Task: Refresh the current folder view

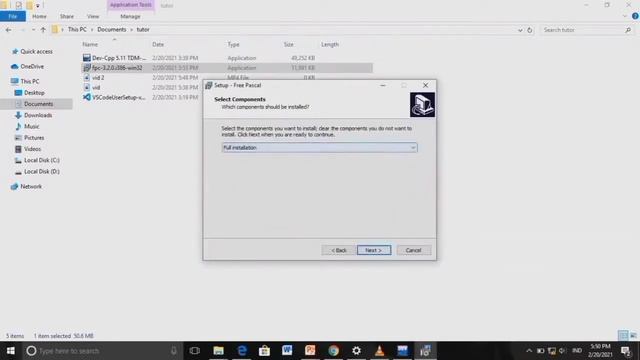Action: click(x=529, y=30)
